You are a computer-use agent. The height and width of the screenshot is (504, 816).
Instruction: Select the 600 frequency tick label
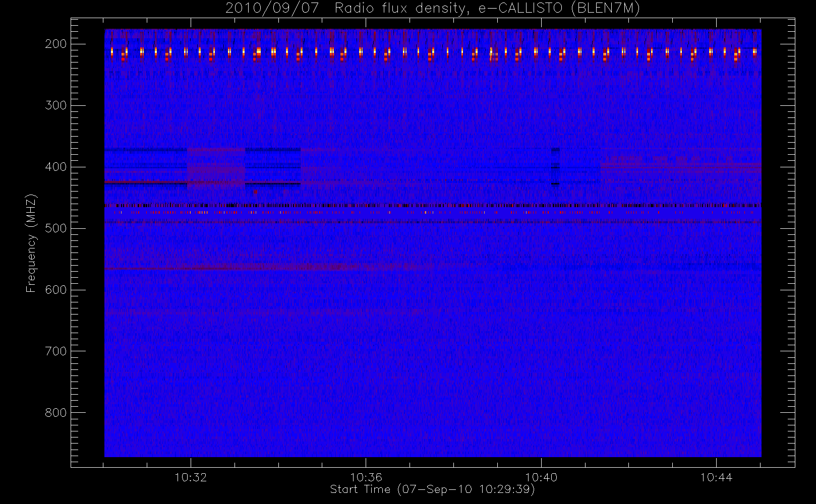[x=56, y=290]
